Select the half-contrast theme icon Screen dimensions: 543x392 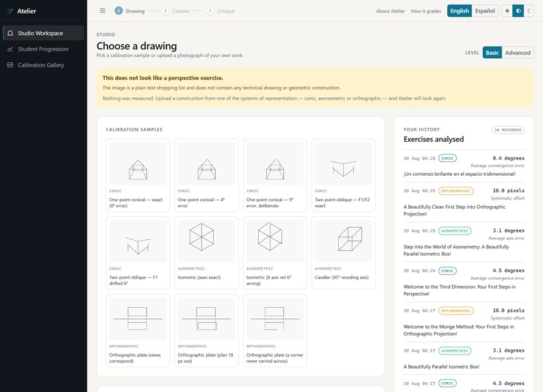518,11
